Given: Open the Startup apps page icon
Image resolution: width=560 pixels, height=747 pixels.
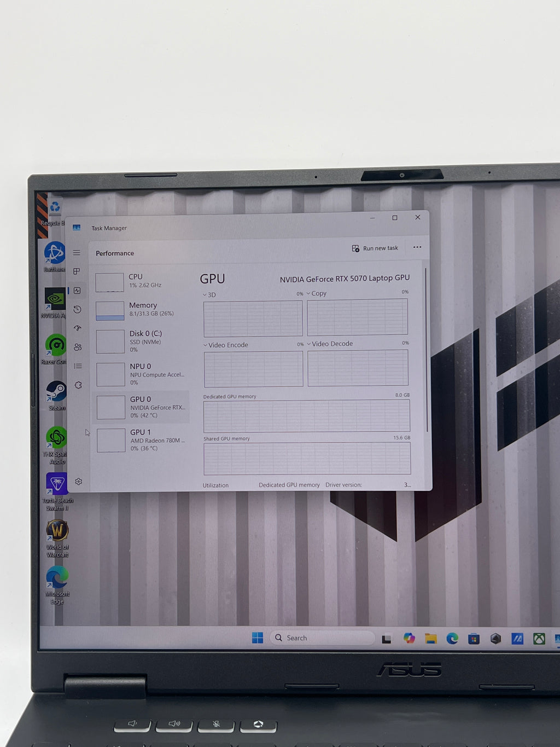Looking at the screenshot, I should tap(78, 328).
